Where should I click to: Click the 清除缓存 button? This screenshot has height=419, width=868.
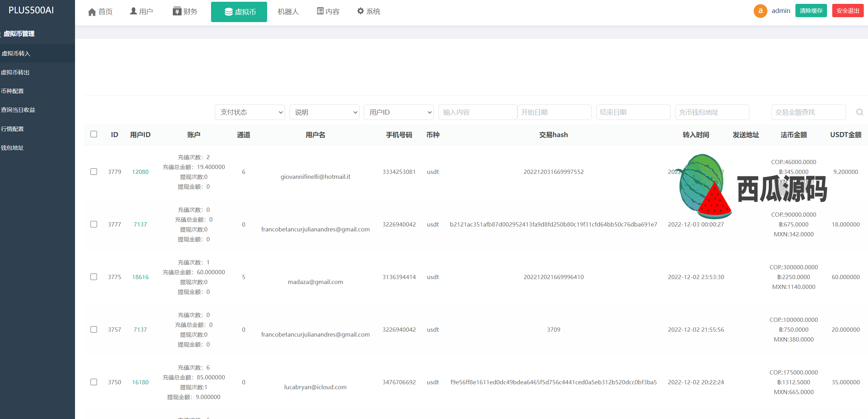point(811,11)
